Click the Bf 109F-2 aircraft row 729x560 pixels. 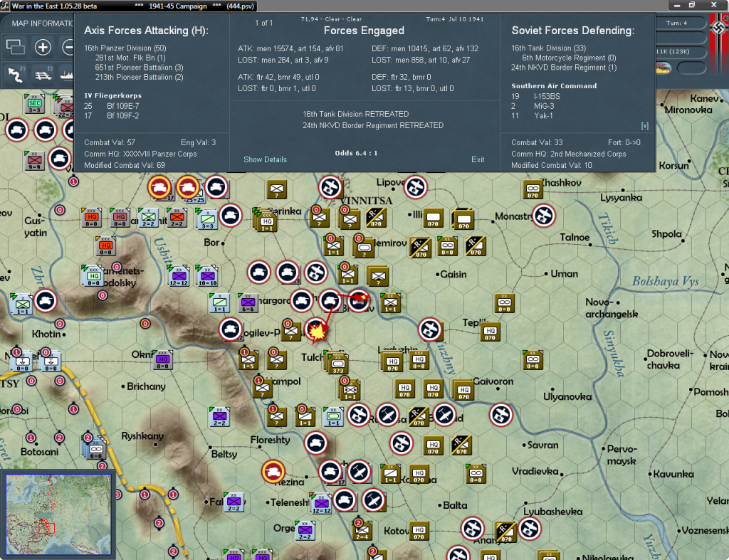(x=112, y=116)
